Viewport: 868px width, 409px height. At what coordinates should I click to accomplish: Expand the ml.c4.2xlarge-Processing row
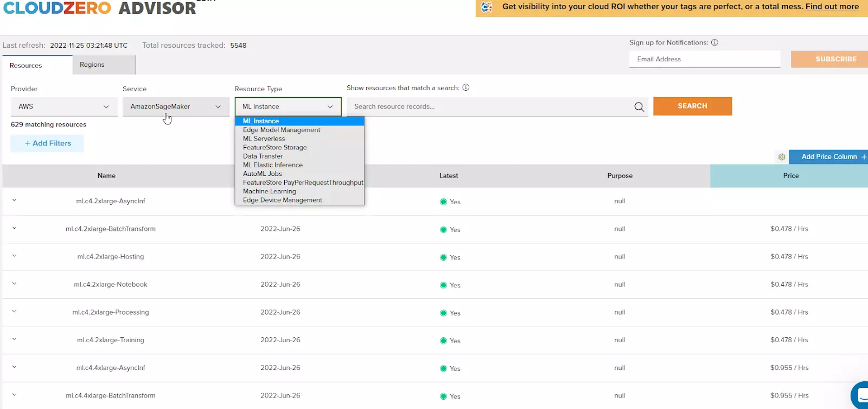coord(14,311)
